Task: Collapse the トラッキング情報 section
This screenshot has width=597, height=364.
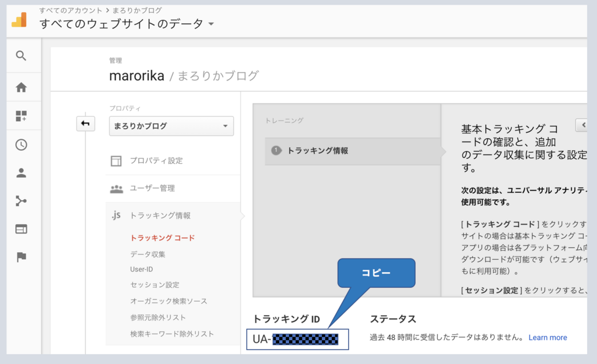Action: click(160, 215)
